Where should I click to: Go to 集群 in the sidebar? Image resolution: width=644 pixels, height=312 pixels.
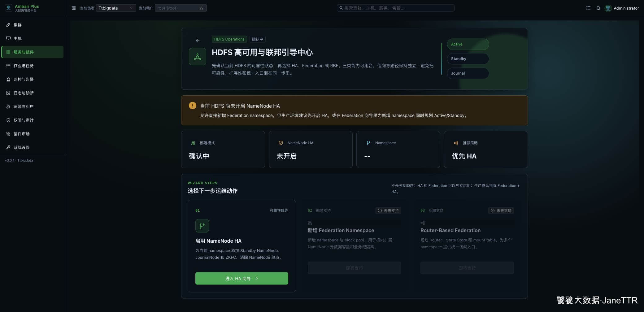click(33, 25)
